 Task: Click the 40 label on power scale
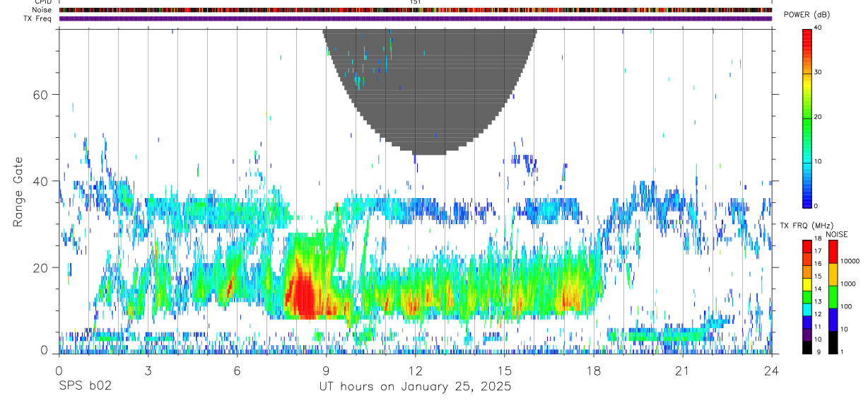pyautogui.click(x=818, y=28)
